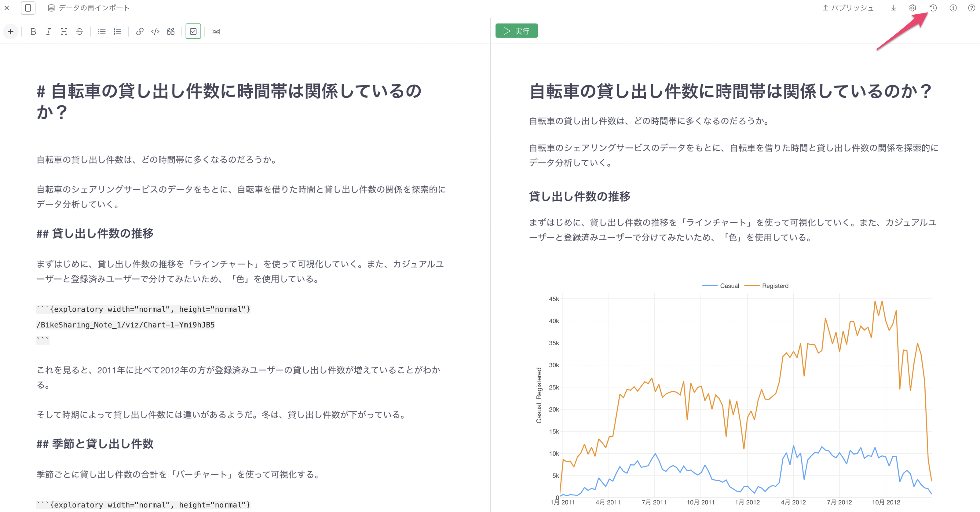This screenshot has width=980, height=512.
Task: Toggle the green checkbox preview button
Action: coord(193,31)
